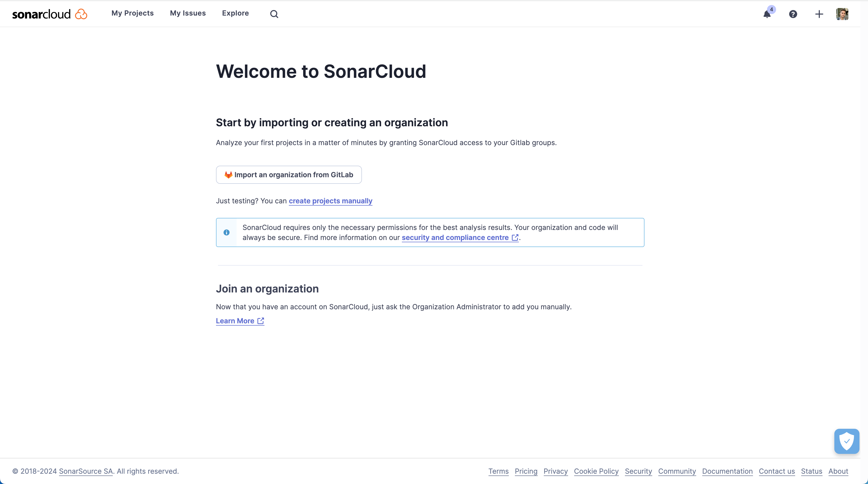Click the info icon in notice box
The image size is (868, 484).
pos(227,232)
